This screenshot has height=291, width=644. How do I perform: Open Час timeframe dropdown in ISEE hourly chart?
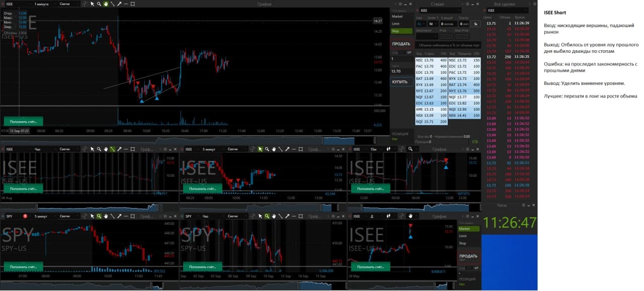point(44,149)
